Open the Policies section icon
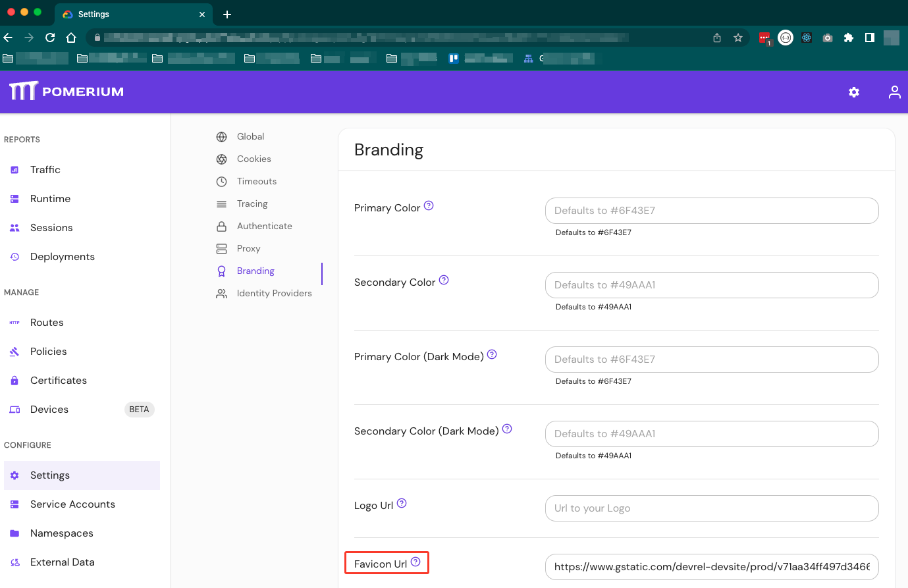This screenshot has height=588, width=908. [14, 351]
